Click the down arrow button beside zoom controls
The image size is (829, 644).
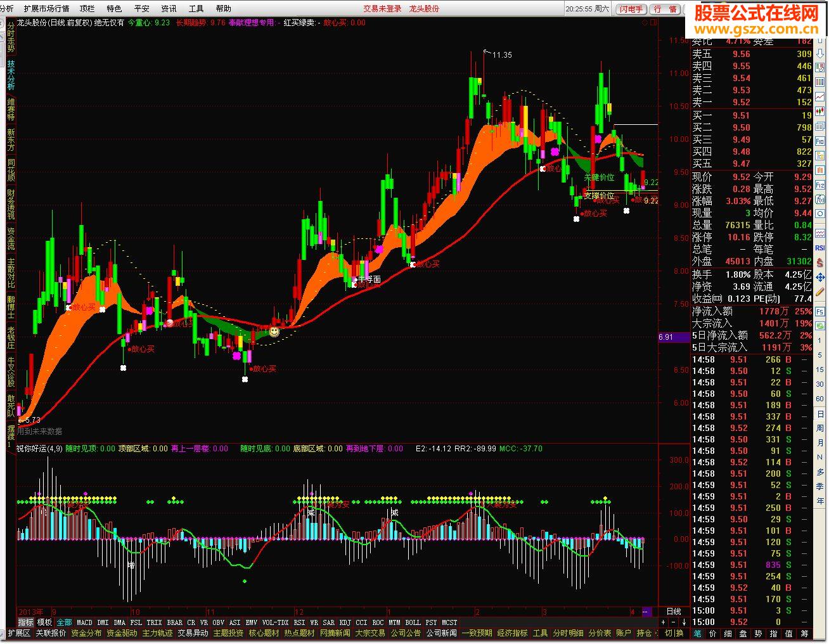[684, 622]
